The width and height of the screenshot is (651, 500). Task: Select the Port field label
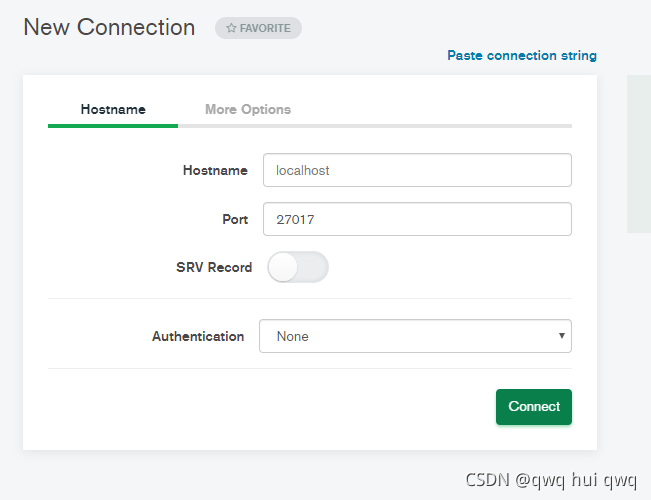click(x=235, y=219)
